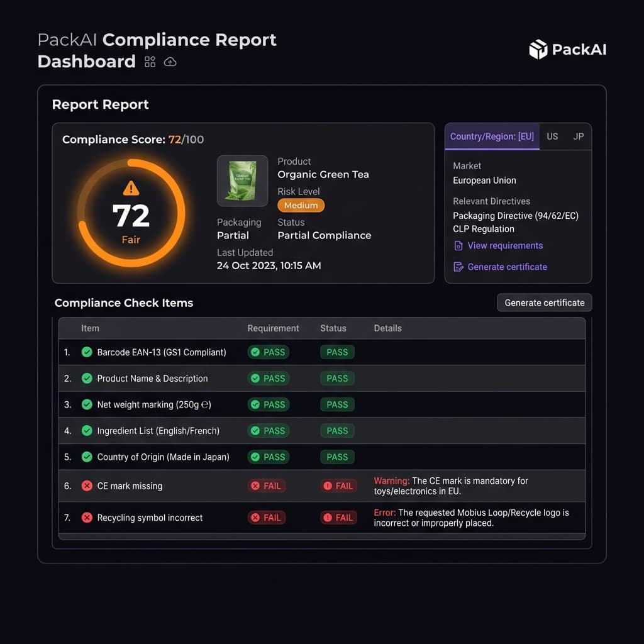This screenshot has width=644, height=644.
Task: Open the Organic Green Tea product thumbnail
Action: (242, 180)
